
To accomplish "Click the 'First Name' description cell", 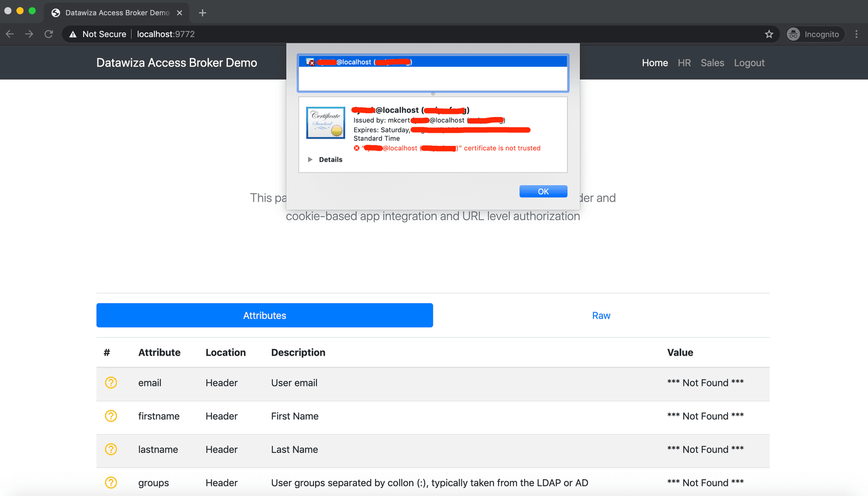I will point(295,416).
